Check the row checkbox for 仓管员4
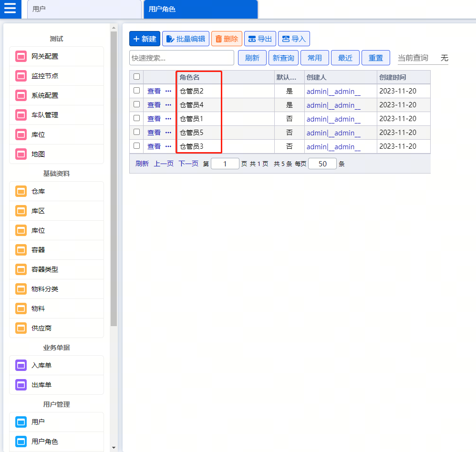Viewport: 476px width, 452px height. pyautogui.click(x=136, y=104)
